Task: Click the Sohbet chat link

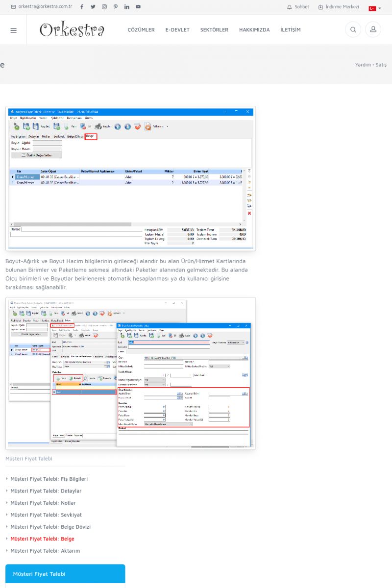Action: [298, 7]
